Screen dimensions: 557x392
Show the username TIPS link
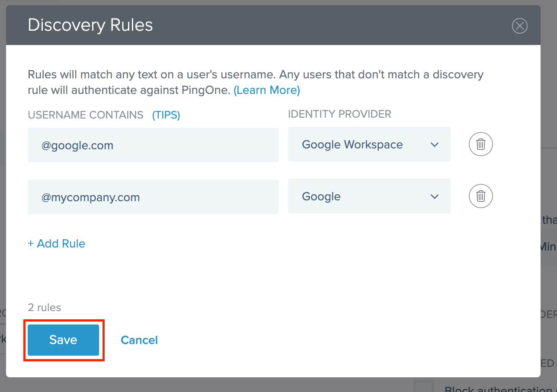(166, 115)
